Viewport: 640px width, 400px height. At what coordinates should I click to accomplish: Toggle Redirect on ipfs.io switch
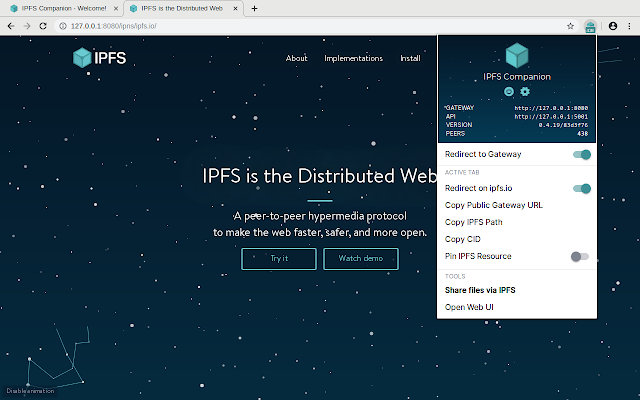click(x=582, y=188)
